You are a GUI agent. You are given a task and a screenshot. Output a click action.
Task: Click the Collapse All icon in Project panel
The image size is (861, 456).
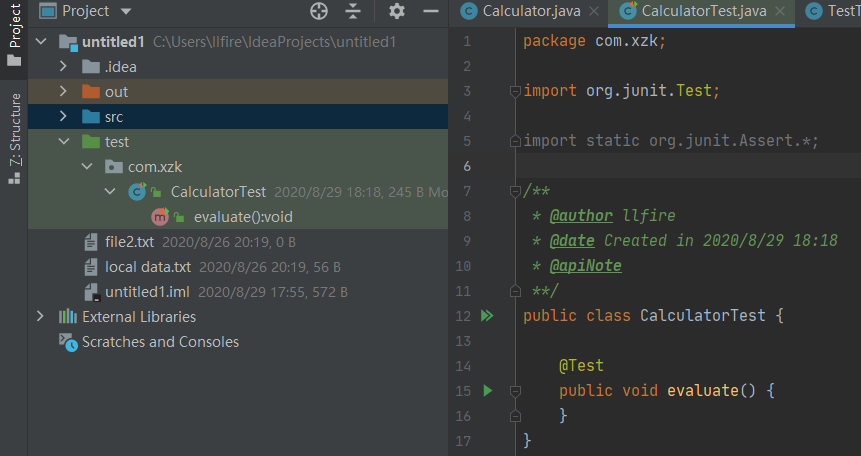(x=352, y=11)
